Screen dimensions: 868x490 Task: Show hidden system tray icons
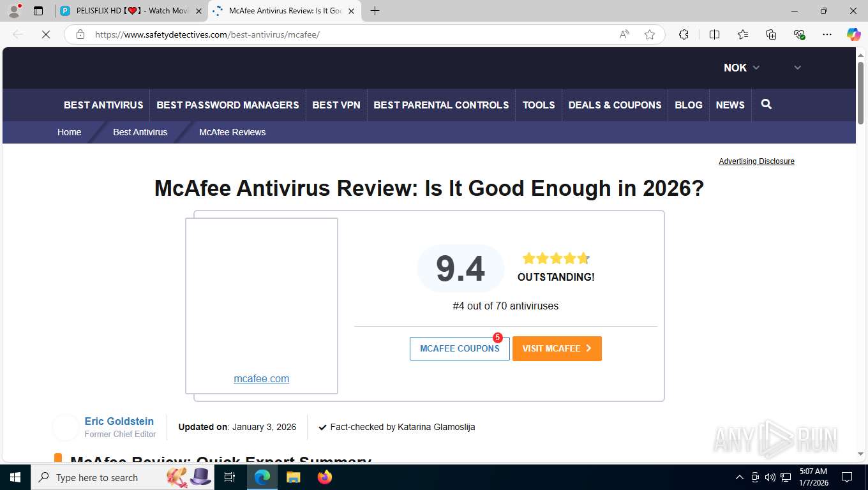pos(740,477)
